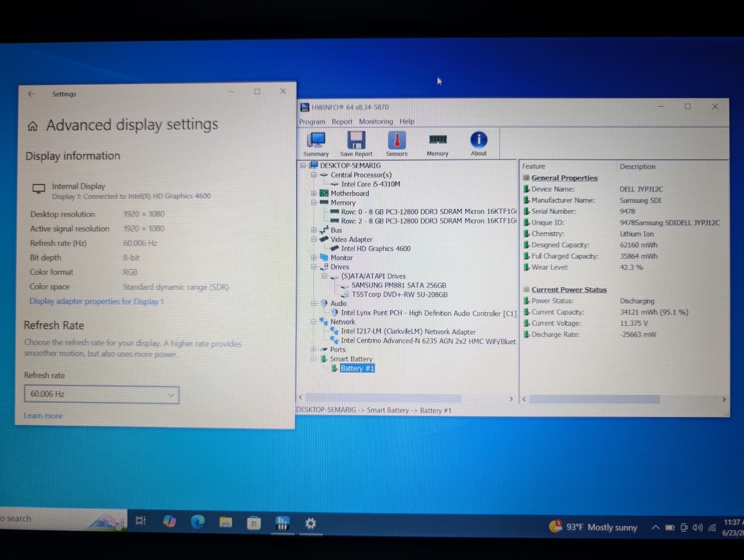Click the Network tree node
This screenshot has width=744, height=560.
pos(343,322)
